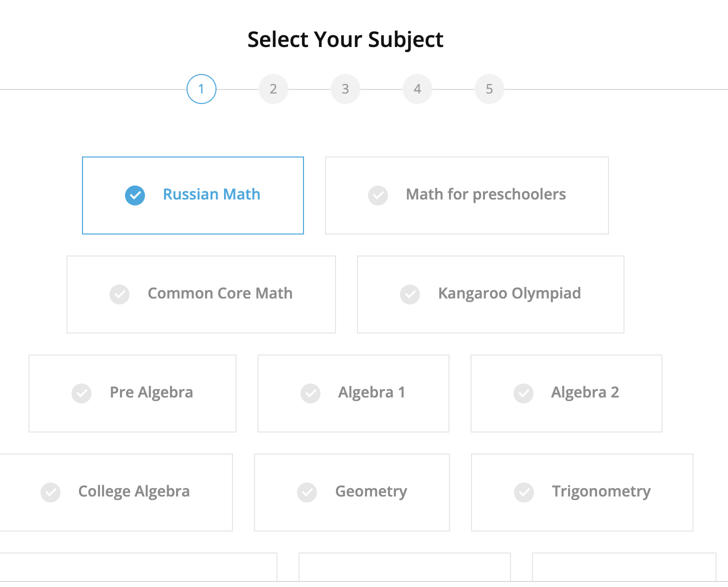The width and height of the screenshot is (728, 587).
Task: Select the Algebra 2 subject card
Action: click(x=566, y=393)
